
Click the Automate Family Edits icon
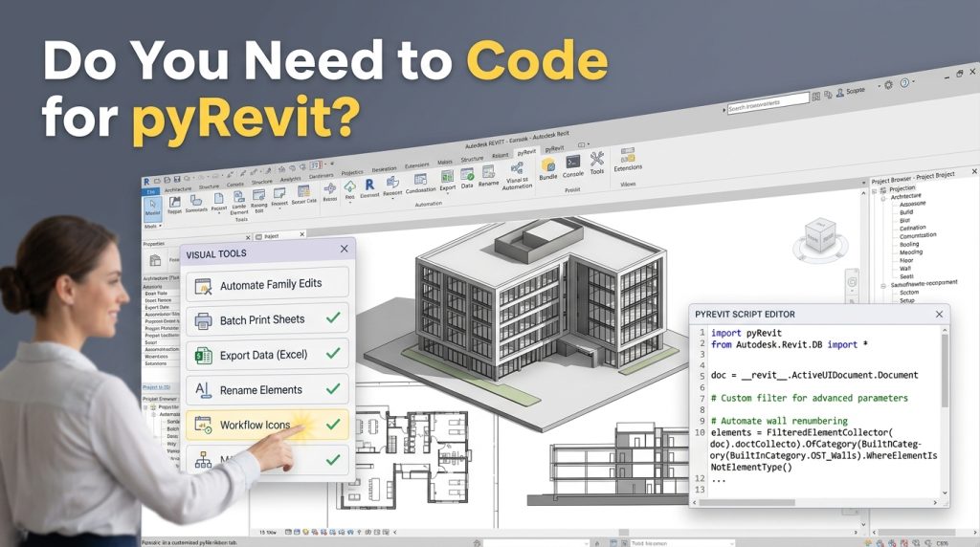pyautogui.click(x=203, y=287)
